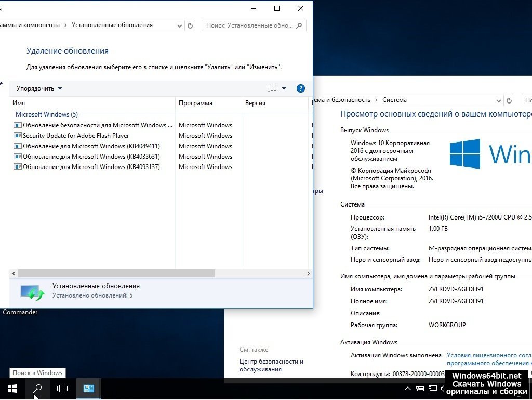Viewport: 532px width, 400px height.
Task: Click the search magnifier on the taskbar
Action: 37,389
